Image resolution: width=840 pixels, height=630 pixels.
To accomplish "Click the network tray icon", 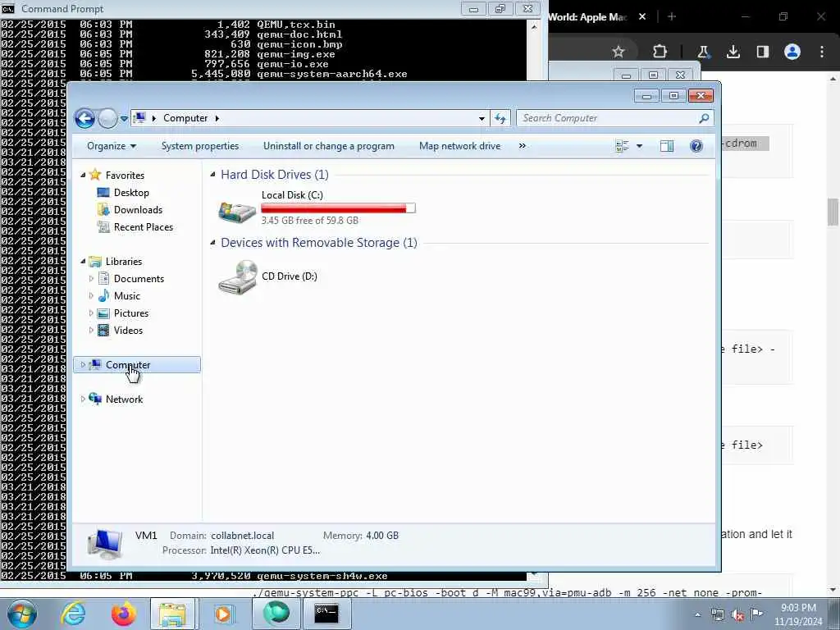I will (717, 615).
